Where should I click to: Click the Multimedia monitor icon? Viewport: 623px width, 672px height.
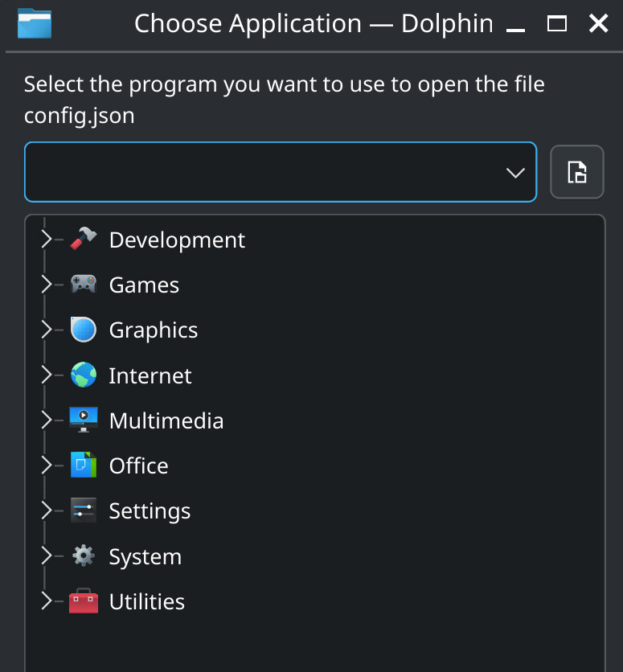[84, 420]
